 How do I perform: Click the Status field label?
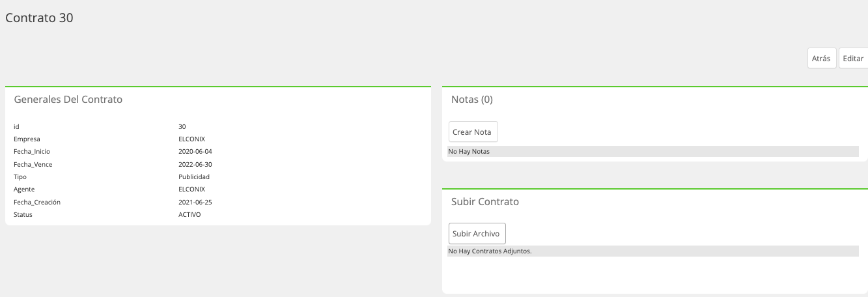coord(23,214)
